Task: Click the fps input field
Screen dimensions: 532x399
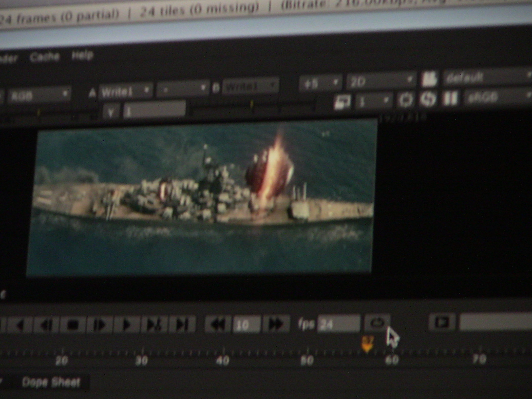Action: pos(338,323)
